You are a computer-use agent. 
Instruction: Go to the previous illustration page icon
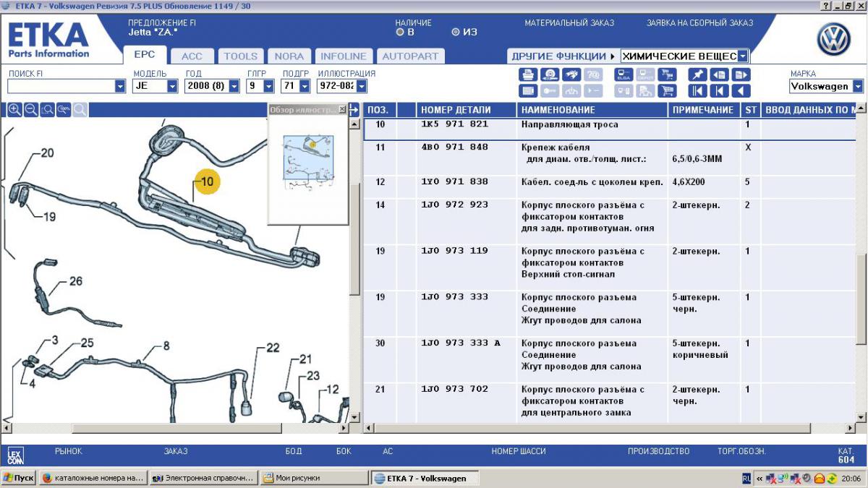point(719,74)
